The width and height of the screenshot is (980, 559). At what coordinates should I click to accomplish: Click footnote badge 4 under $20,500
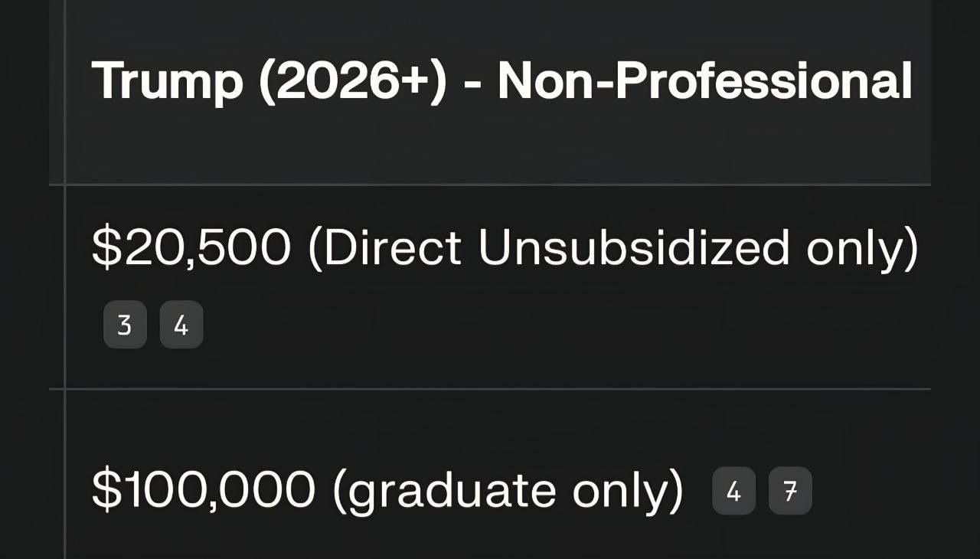[181, 324]
